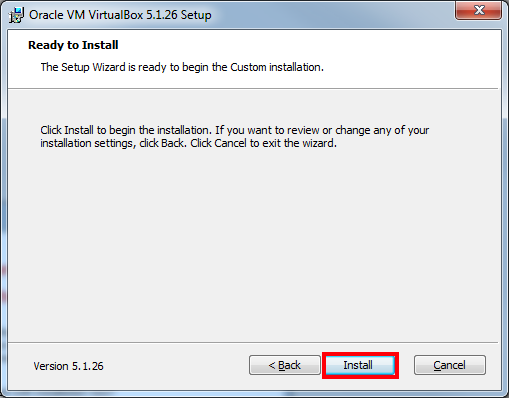Click the Version 5.1.26 label

68,366
